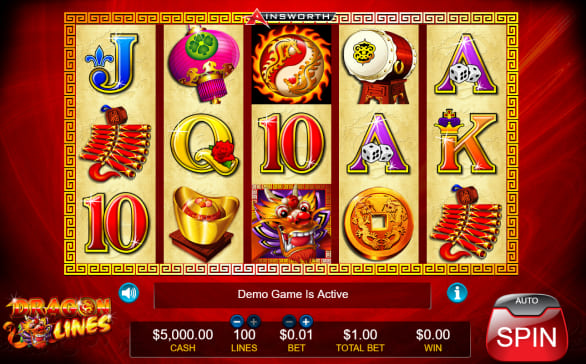This screenshot has height=364, width=586.
Task: Open the info paytable icon
Action: click(x=457, y=292)
